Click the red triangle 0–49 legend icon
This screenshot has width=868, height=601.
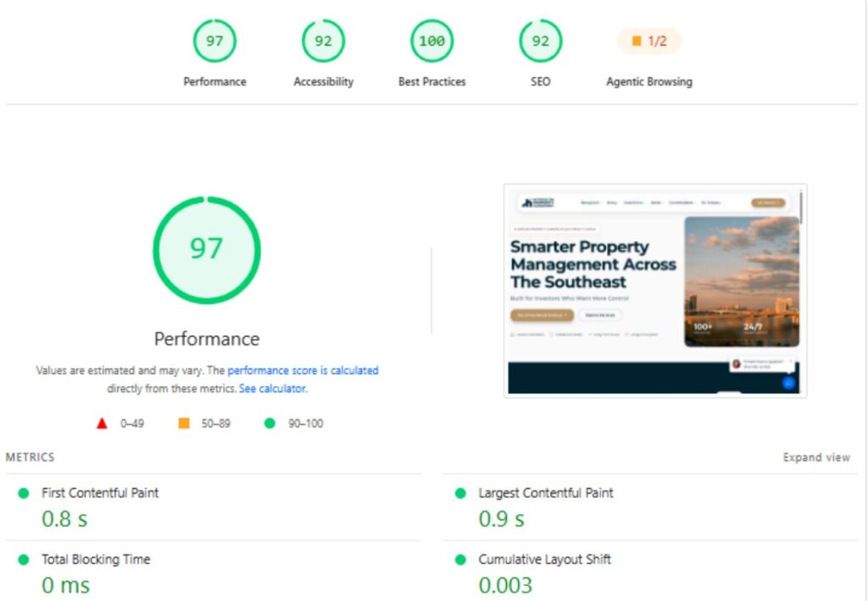(102, 423)
